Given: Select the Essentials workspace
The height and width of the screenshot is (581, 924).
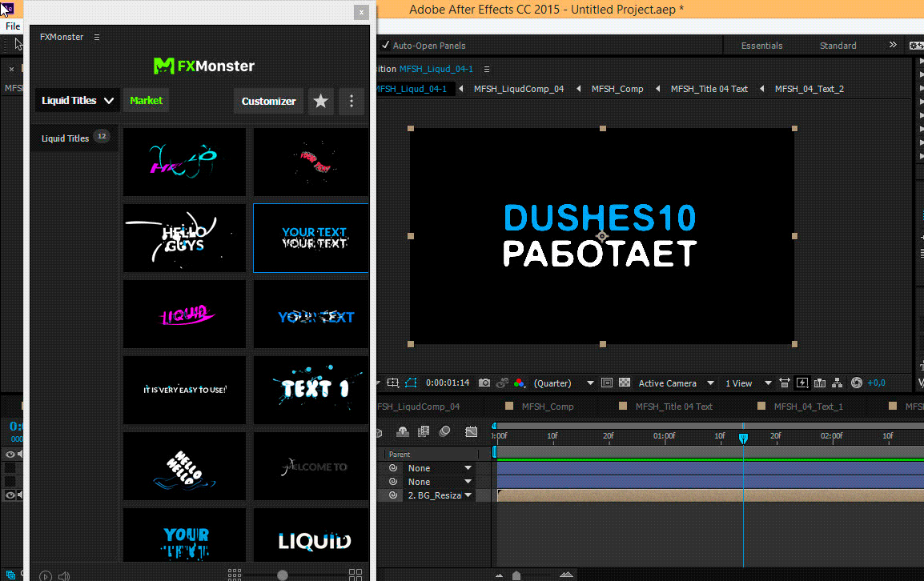Looking at the screenshot, I should click(762, 46).
